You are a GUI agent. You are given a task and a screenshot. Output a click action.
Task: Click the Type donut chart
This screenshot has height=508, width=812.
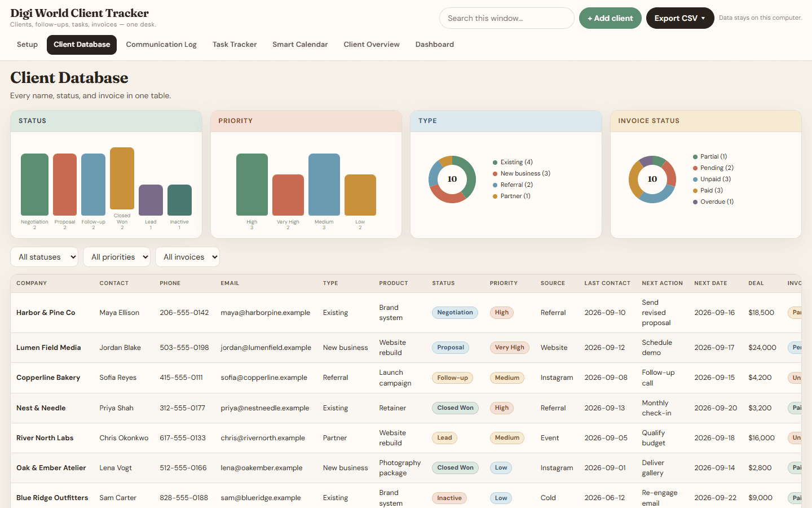[452, 179]
